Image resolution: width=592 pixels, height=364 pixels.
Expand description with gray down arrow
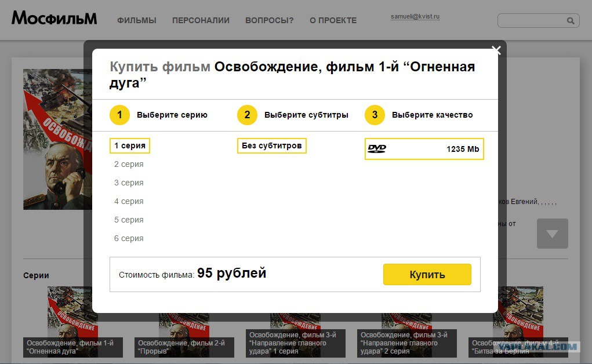pos(552,234)
